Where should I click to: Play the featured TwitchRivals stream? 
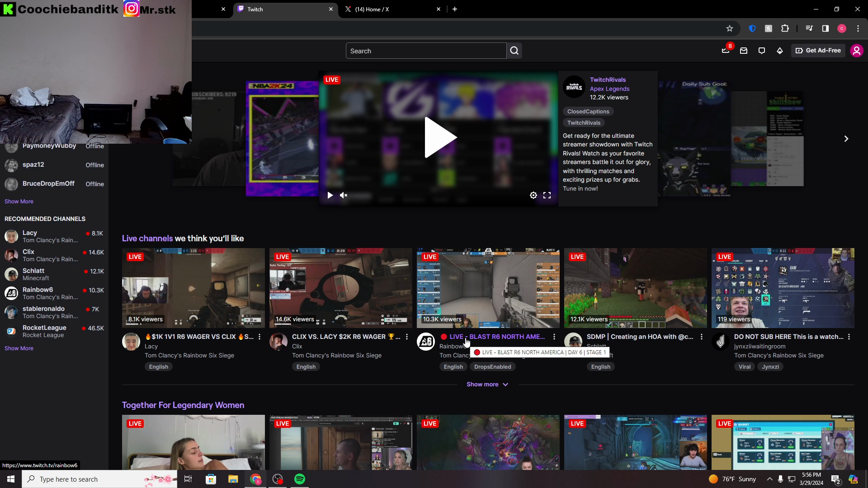point(440,137)
